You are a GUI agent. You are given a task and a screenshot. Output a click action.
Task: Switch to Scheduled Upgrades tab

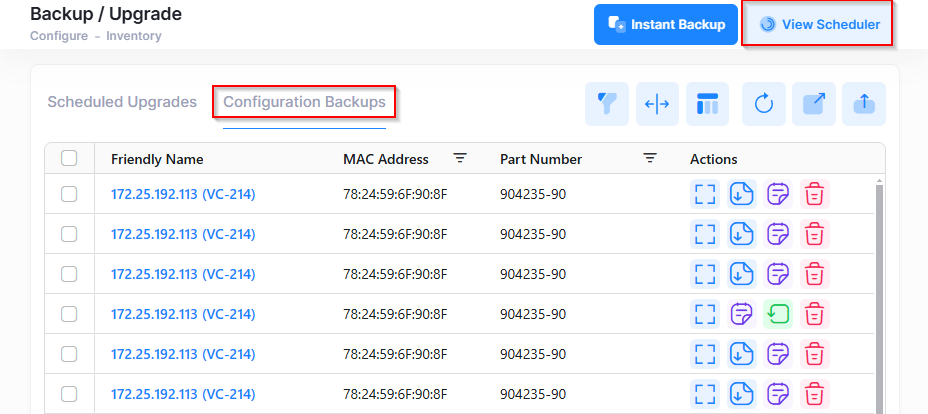(122, 102)
